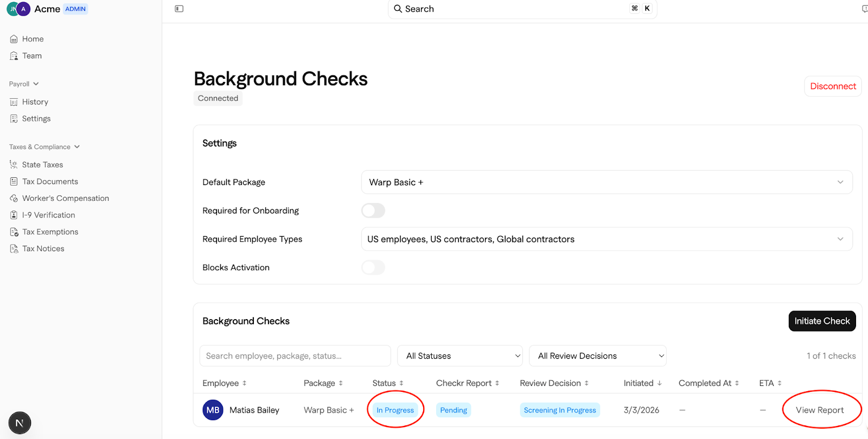Click the Connected status label
This screenshot has width=868, height=439.
pos(218,98)
